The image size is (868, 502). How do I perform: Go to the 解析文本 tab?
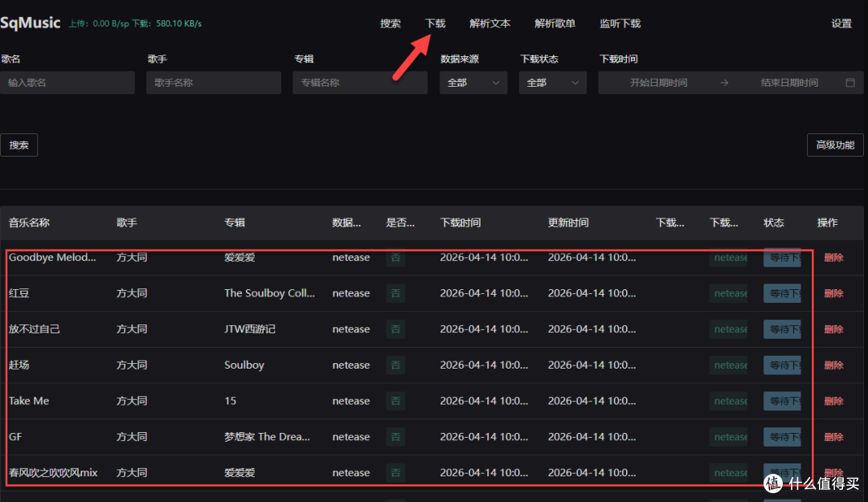point(490,24)
